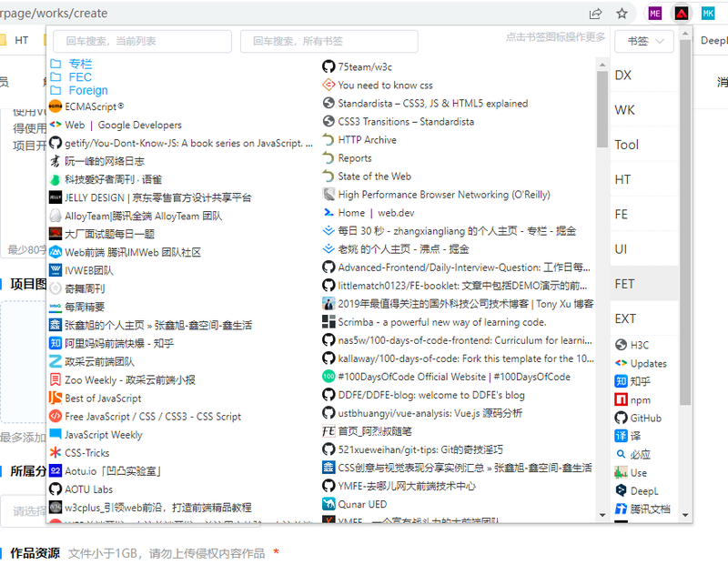728x565 pixels.
Task: Click the down arrow of right column scrollbar
Action: [602, 514]
